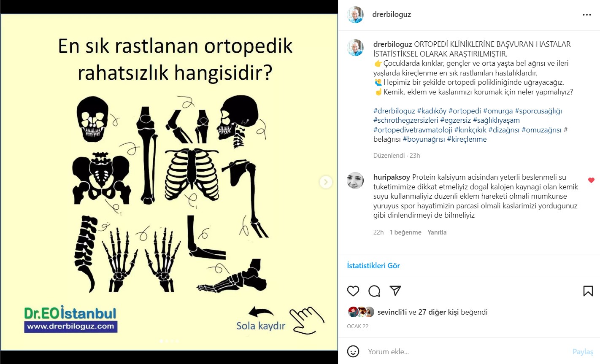This screenshot has height=364, width=600.
Task: Select the second carousel dot indicator
Action: click(x=167, y=340)
